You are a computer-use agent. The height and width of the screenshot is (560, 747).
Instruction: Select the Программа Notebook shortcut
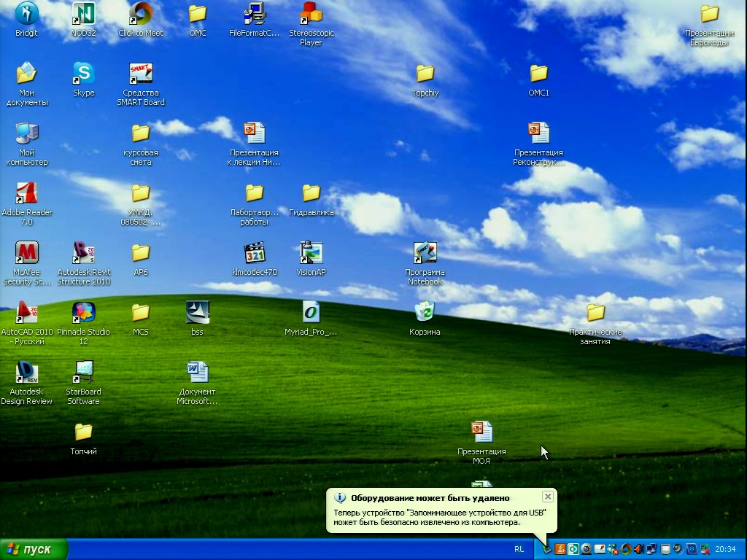425,263
